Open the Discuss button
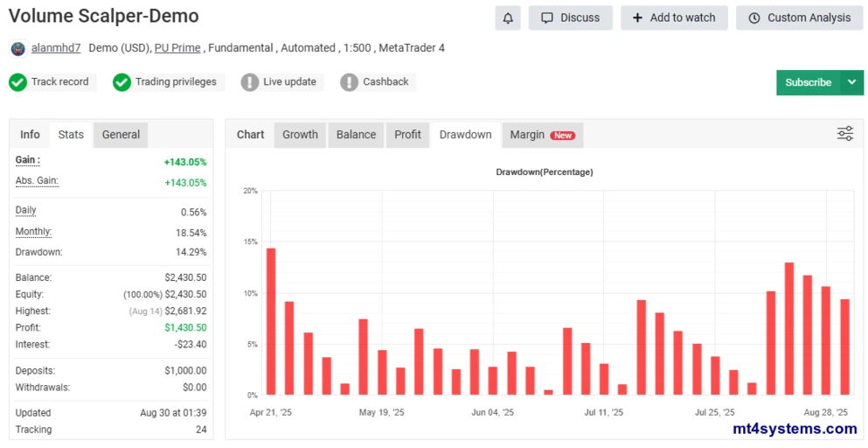Viewport: 868px width, 448px height. [x=570, y=17]
